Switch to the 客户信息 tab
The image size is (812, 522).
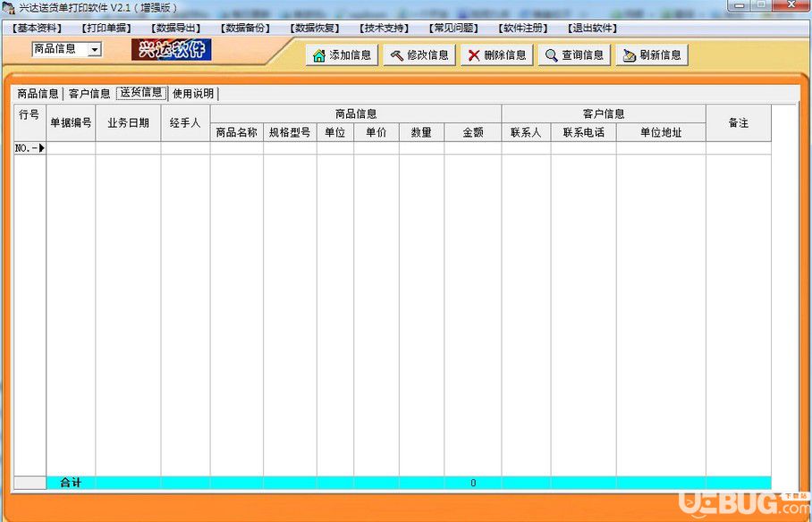89,94
